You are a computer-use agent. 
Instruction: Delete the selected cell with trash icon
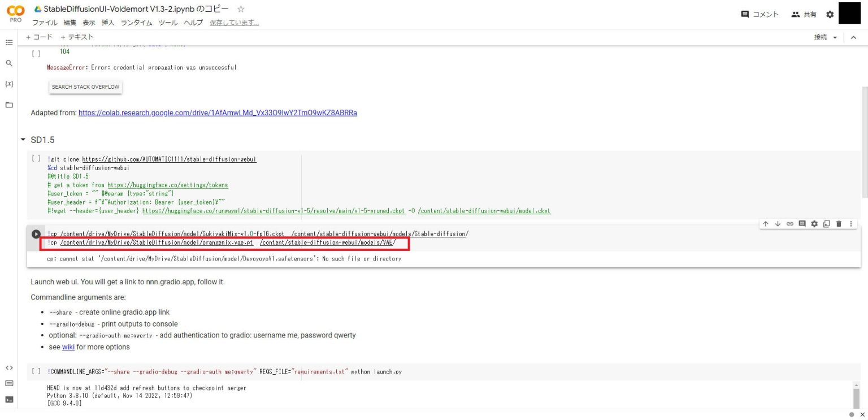[839, 224]
